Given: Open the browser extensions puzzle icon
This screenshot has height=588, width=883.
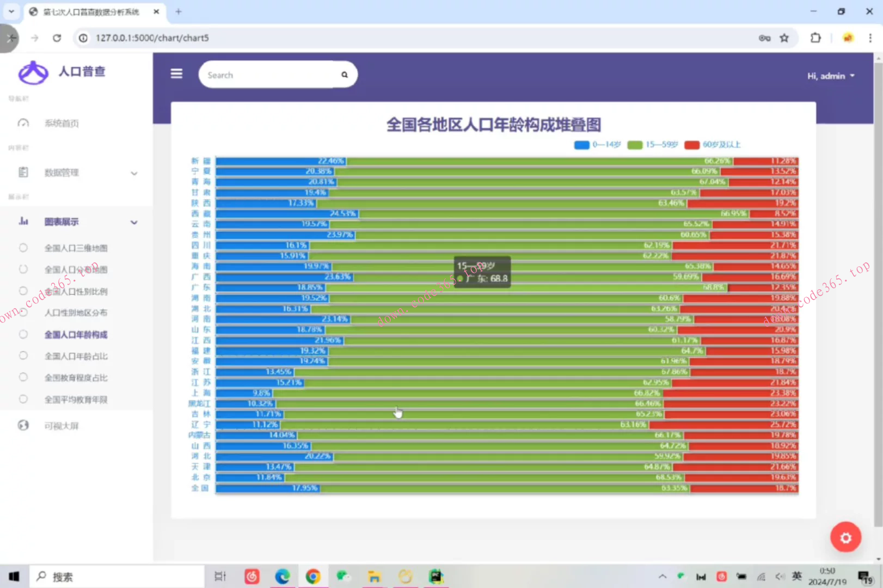Looking at the screenshot, I should (815, 38).
